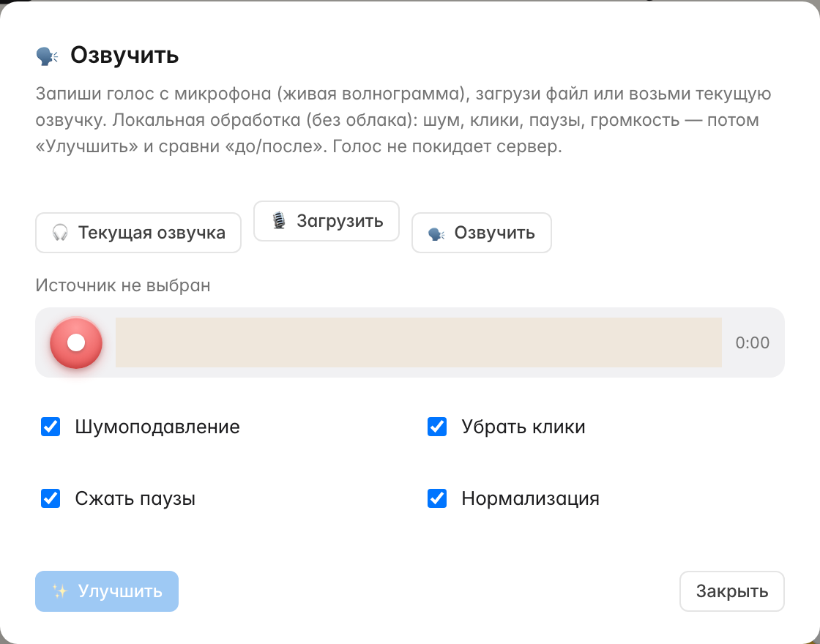Click the Нормализация label text

coord(530,498)
